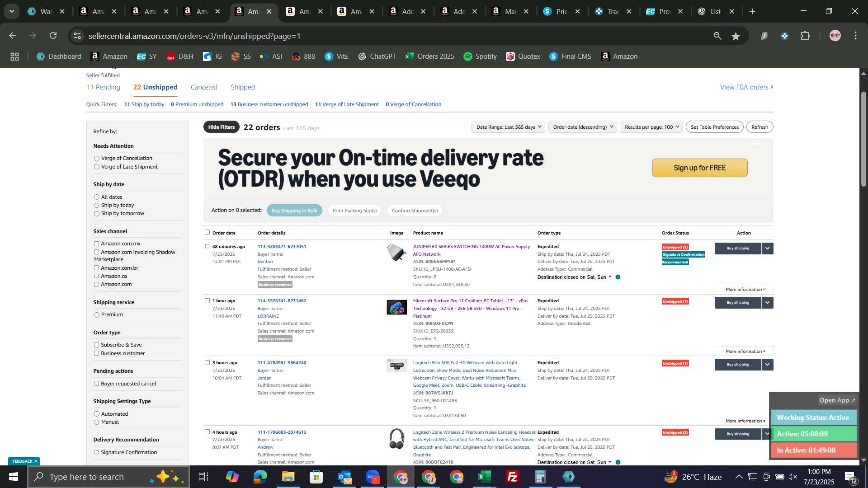868x488 pixels.
Task: Open a new browser tab
Action: click(x=752, y=12)
